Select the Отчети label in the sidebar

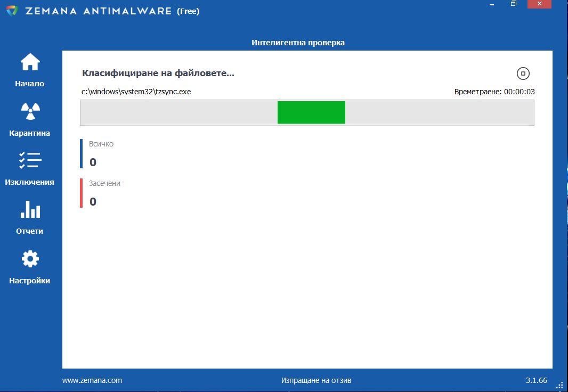(x=30, y=231)
